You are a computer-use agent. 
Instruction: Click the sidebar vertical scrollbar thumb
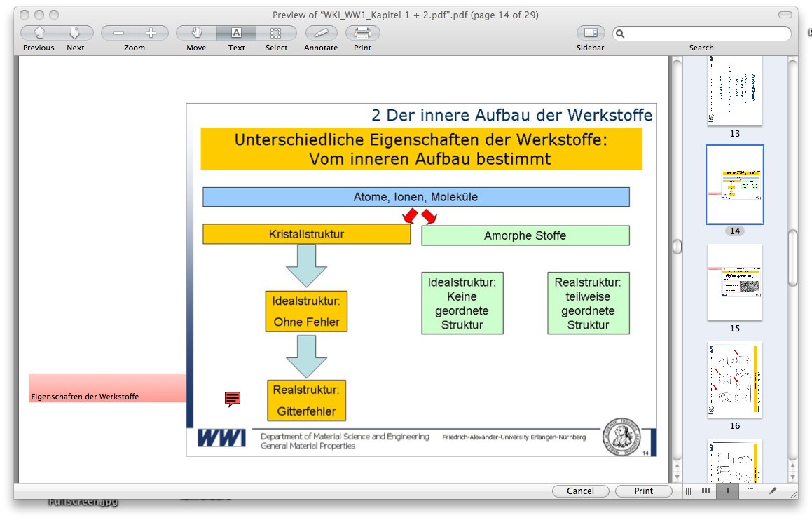point(792,258)
